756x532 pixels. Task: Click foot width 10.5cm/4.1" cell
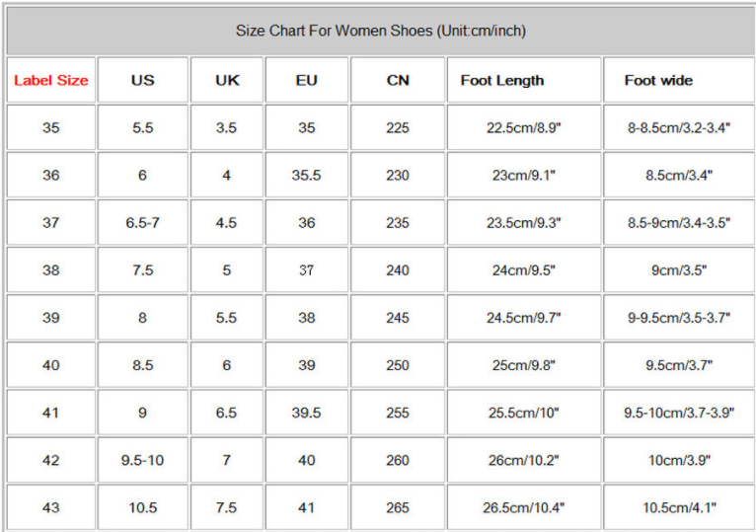[x=679, y=507]
